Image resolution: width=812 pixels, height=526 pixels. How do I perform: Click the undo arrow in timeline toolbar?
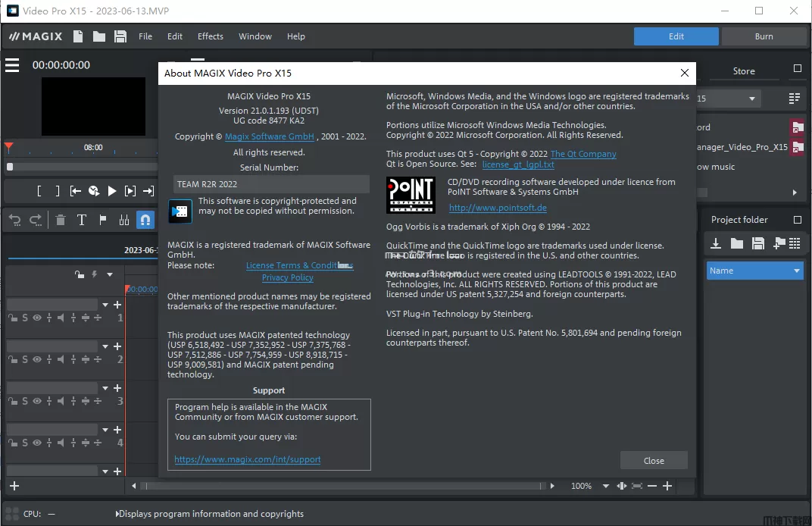[x=14, y=220]
